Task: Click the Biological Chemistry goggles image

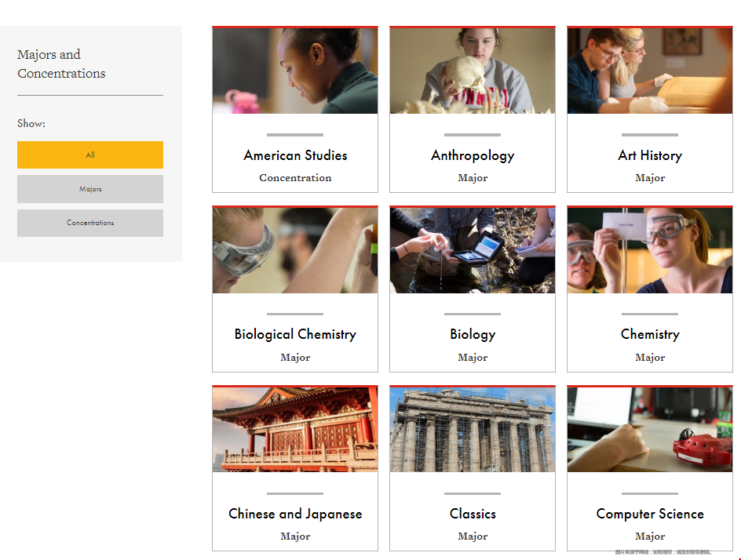Action: 295,250
